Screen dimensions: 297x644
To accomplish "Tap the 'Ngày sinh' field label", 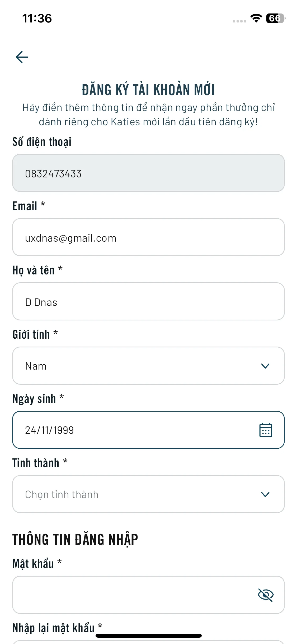I will click(34, 399).
